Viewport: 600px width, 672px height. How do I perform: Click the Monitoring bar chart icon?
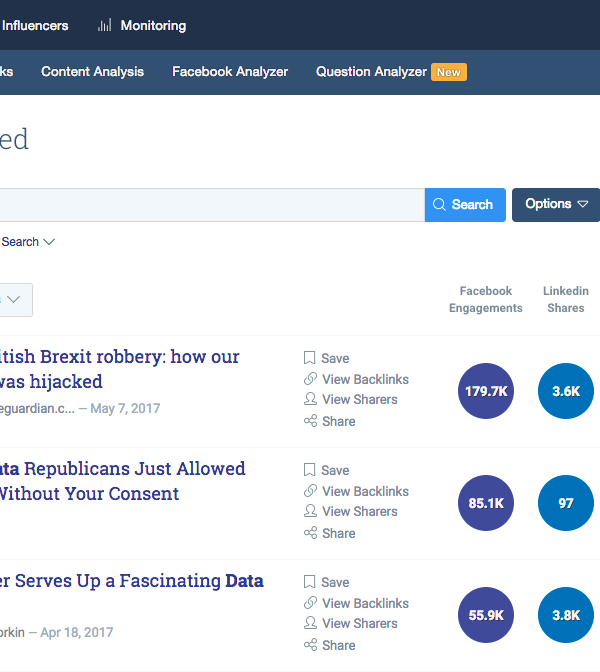pos(104,25)
